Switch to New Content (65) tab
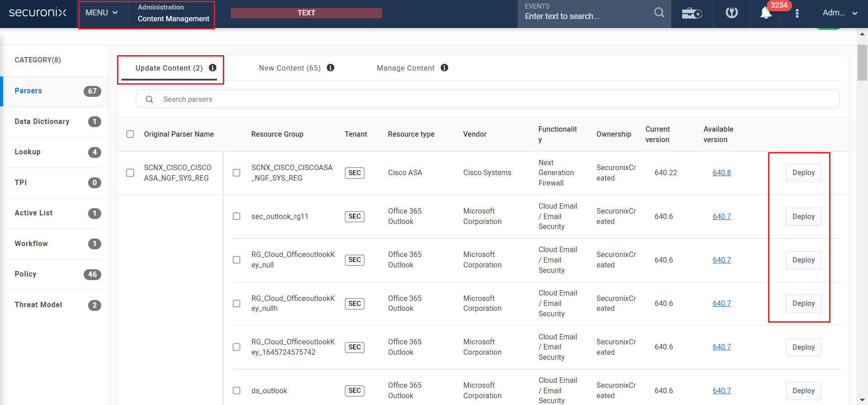This screenshot has height=405, width=868. tap(290, 68)
